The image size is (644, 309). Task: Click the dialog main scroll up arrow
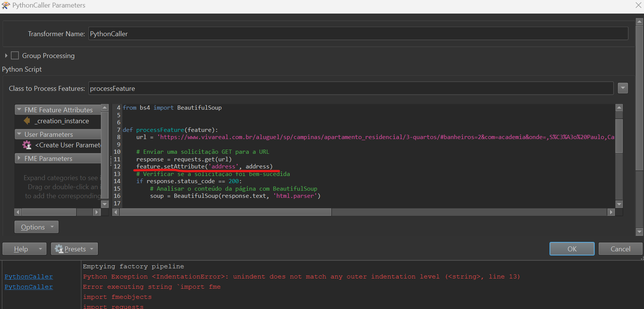[639, 21]
